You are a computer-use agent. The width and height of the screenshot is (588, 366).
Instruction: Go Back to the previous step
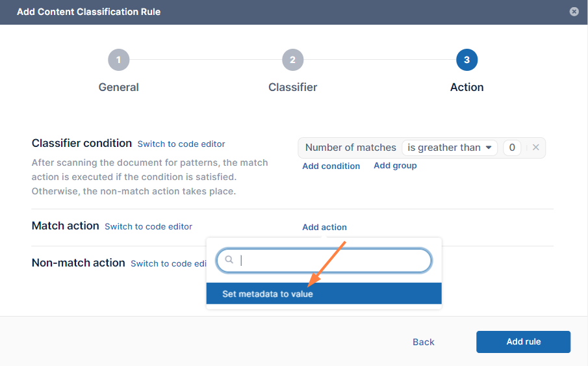click(424, 342)
